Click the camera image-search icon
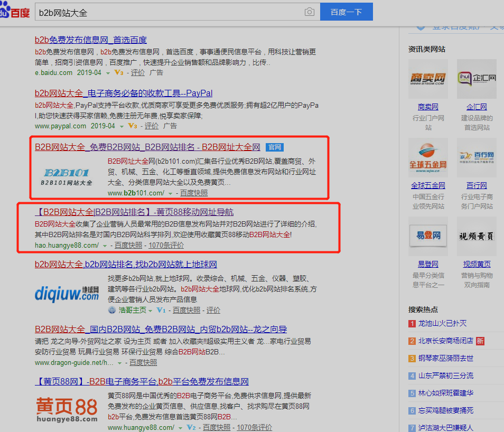This screenshot has width=504, height=432. tap(309, 12)
